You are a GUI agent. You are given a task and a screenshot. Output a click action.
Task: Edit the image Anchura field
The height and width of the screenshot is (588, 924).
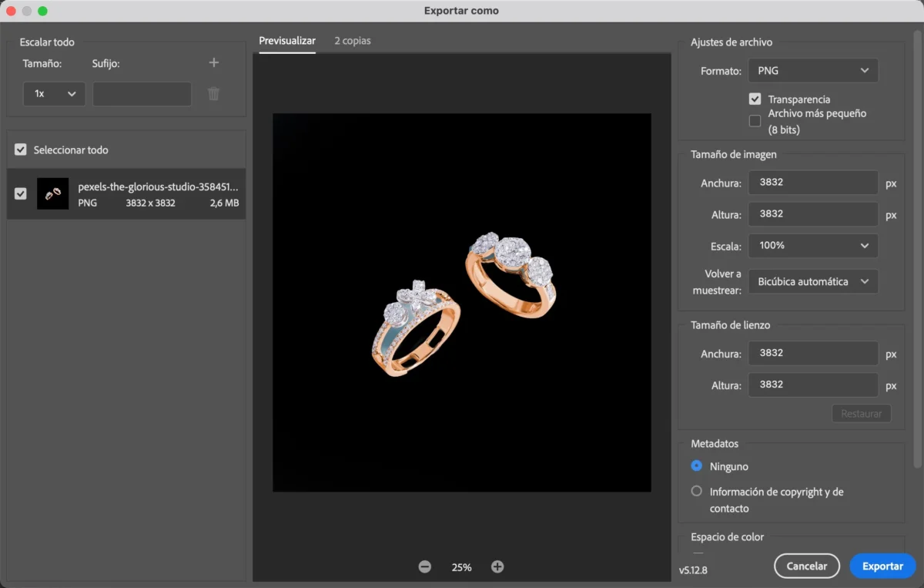(x=813, y=183)
